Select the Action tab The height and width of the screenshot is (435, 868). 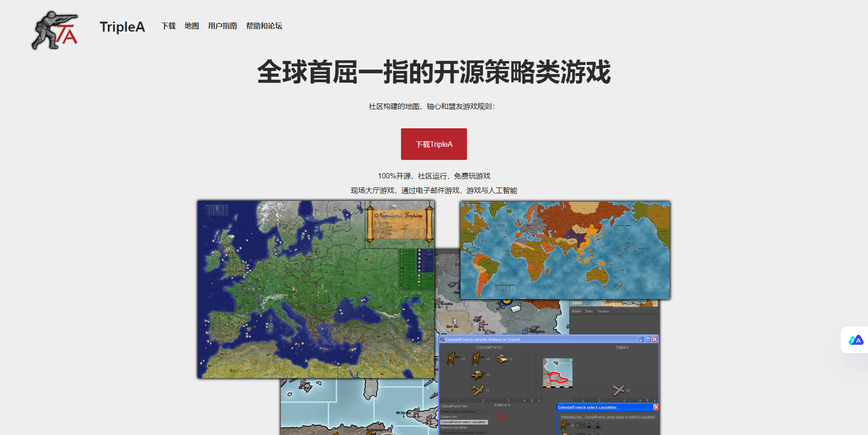pyautogui.click(x=576, y=311)
